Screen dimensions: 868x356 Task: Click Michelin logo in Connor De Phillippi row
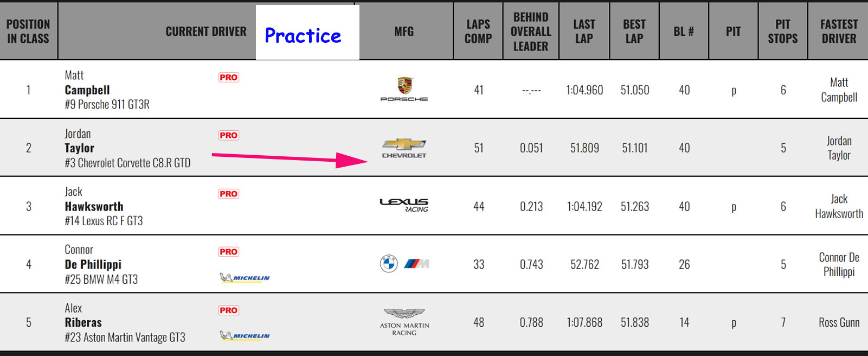[245, 278]
